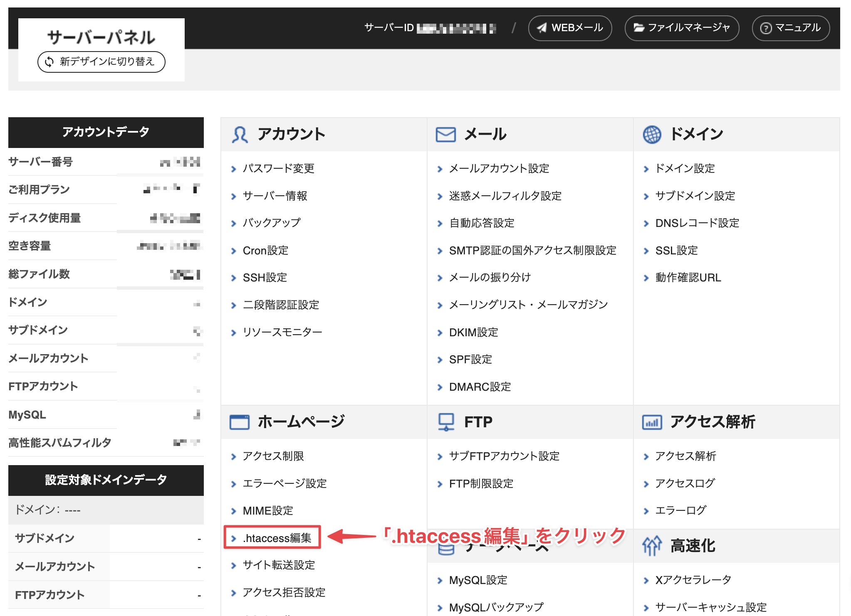
Task: Open ドメイン設定
Action: point(685,168)
